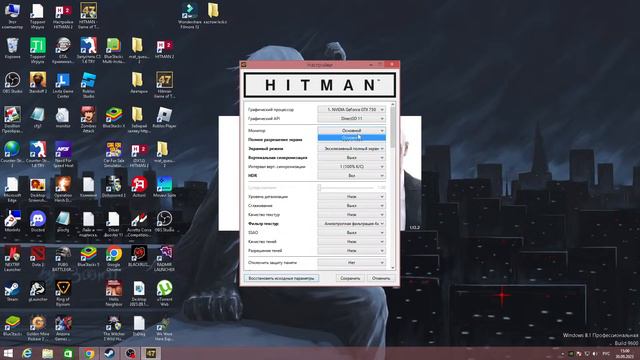Open the vertical sync interval dropdown showing 1 (100% К/С)

point(351,167)
